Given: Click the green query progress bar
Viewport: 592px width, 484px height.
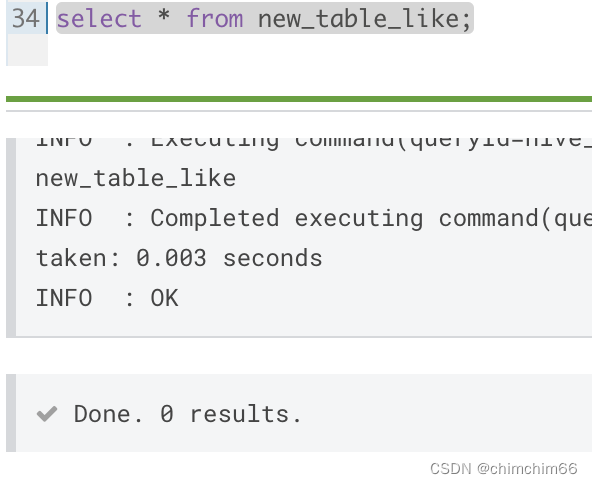Looking at the screenshot, I should tap(299, 99).
